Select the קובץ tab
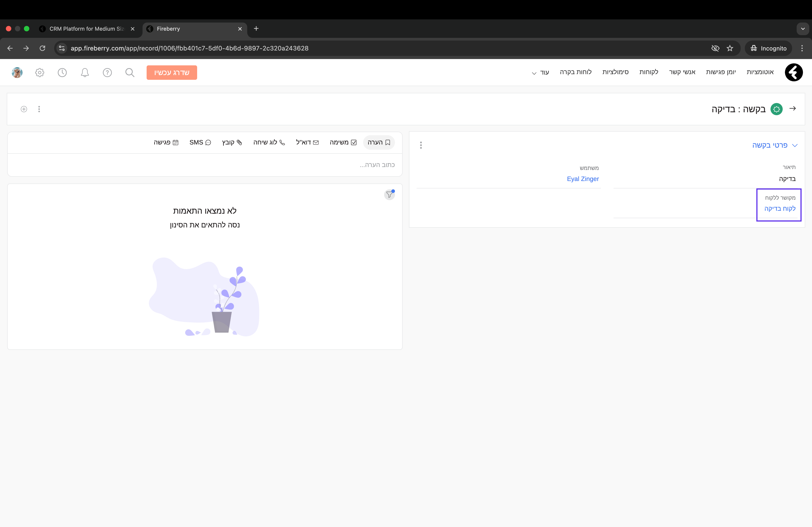The image size is (812, 527). (x=232, y=142)
